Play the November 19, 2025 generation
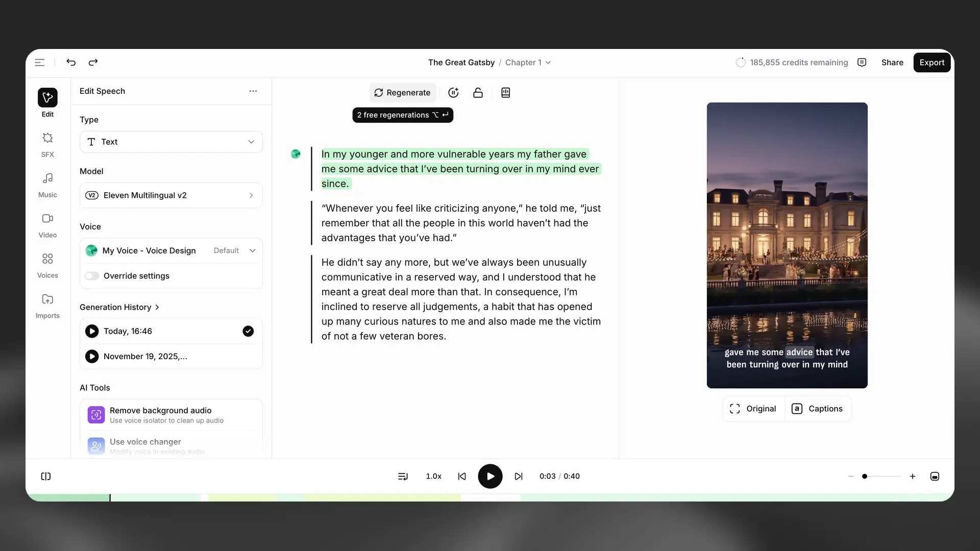 click(92, 356)
